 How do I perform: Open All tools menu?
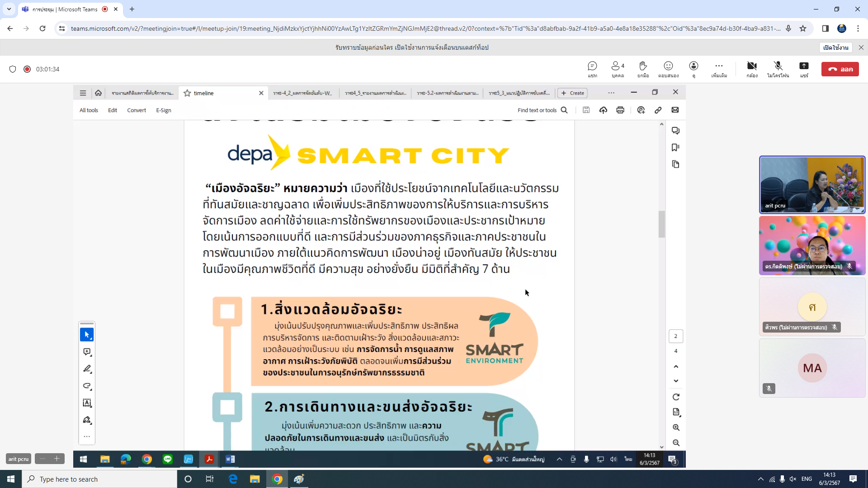coord(89,110)
